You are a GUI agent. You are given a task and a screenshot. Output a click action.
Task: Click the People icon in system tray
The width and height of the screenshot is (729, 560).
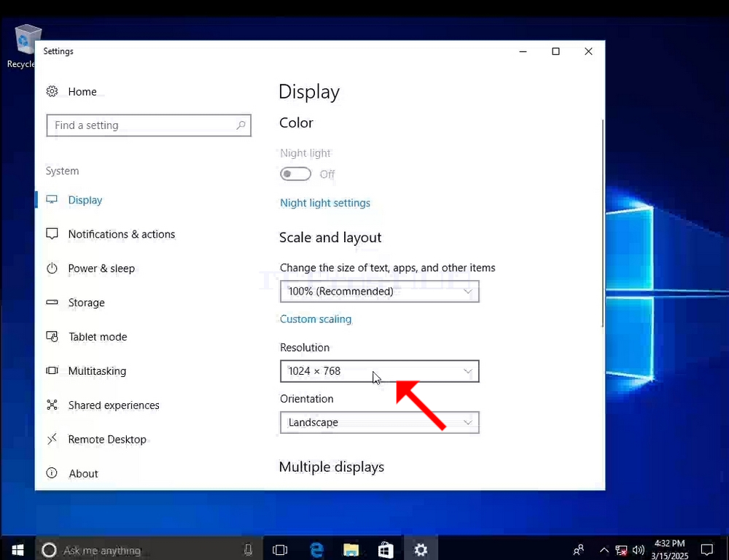point(579,550)
